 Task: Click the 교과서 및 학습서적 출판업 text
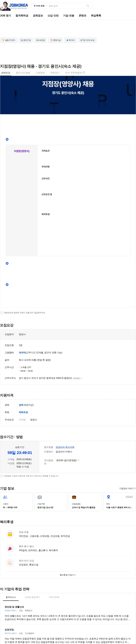click(x=83, y=508)
